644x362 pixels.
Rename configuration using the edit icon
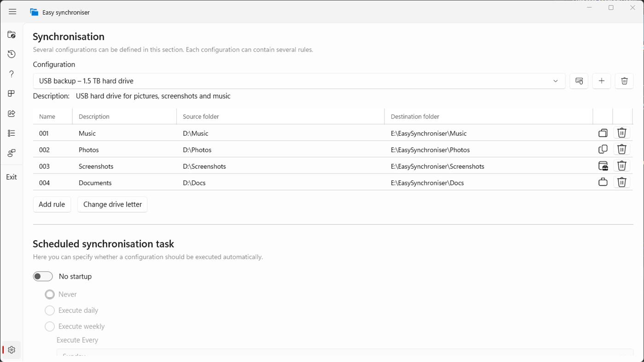579,81
